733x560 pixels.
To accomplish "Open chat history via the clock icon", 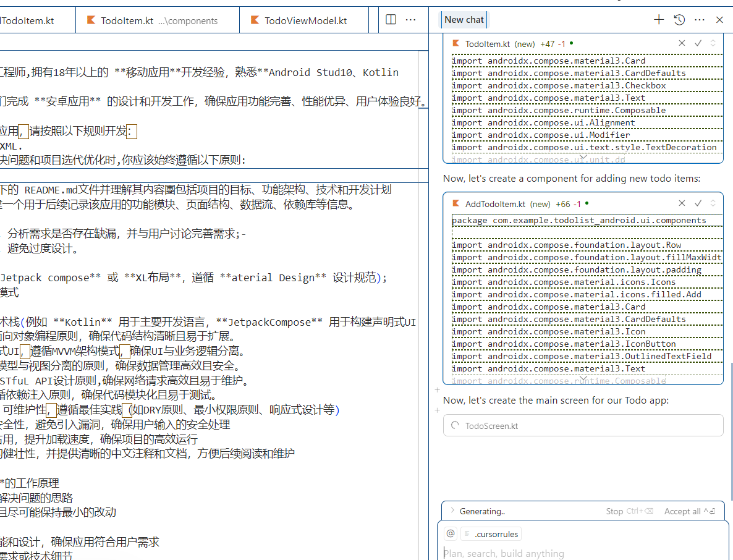I will [679, 19].
